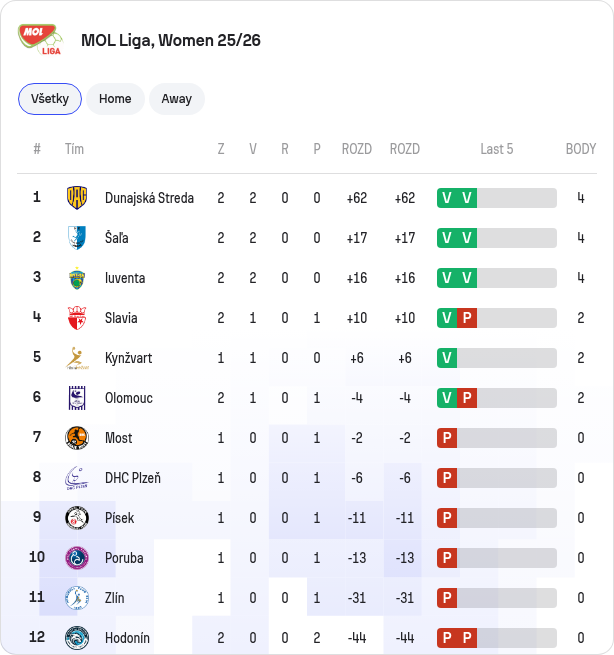Click the Písek team name
This screenshot has height=655, width=614.
click(x=119, y=518)
